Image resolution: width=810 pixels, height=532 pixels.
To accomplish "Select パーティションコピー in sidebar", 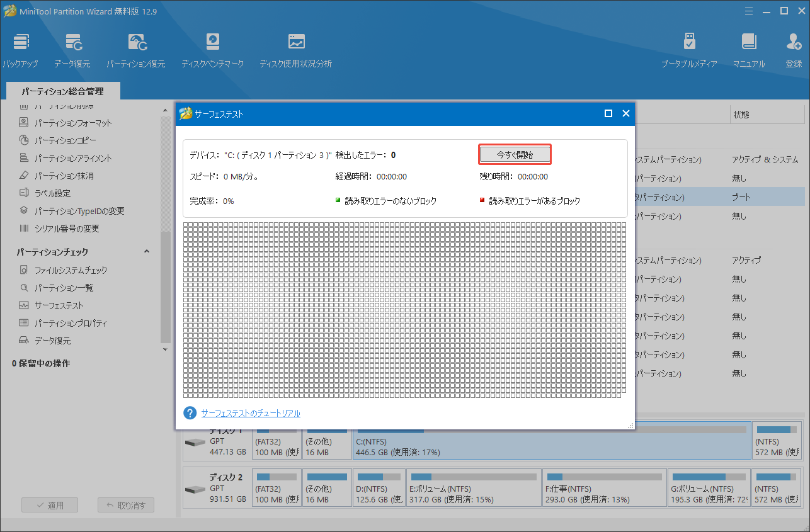I will [x=58, y=140].
